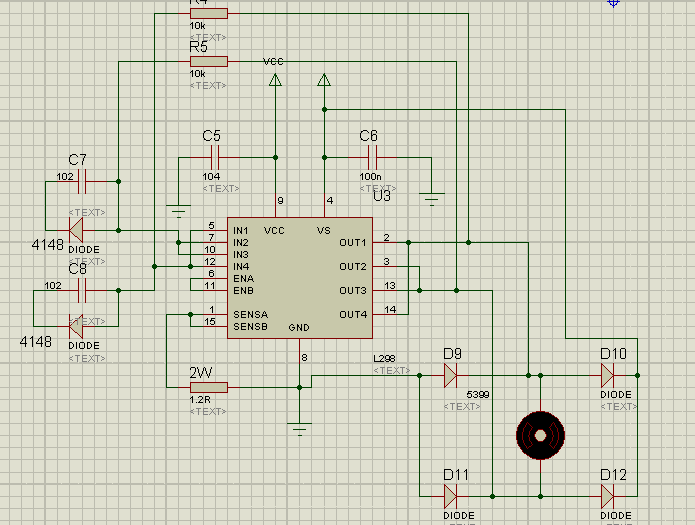
Task: Click the ground symbol right of C6
Action: [x=432, y=199]
